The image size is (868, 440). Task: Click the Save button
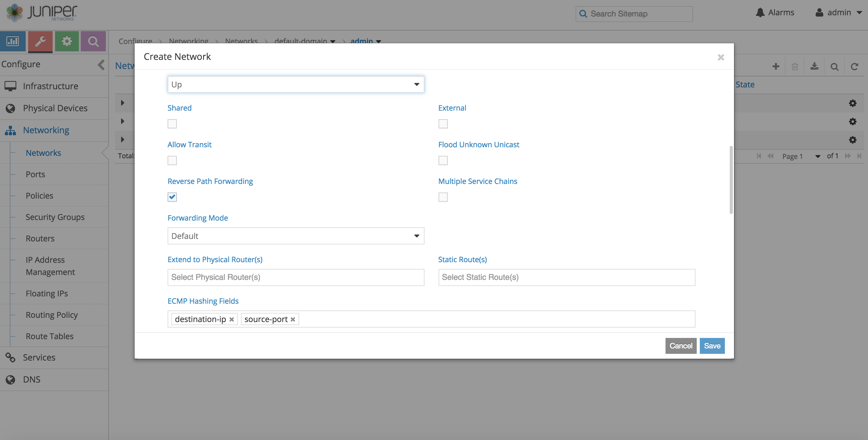point(712,346)
